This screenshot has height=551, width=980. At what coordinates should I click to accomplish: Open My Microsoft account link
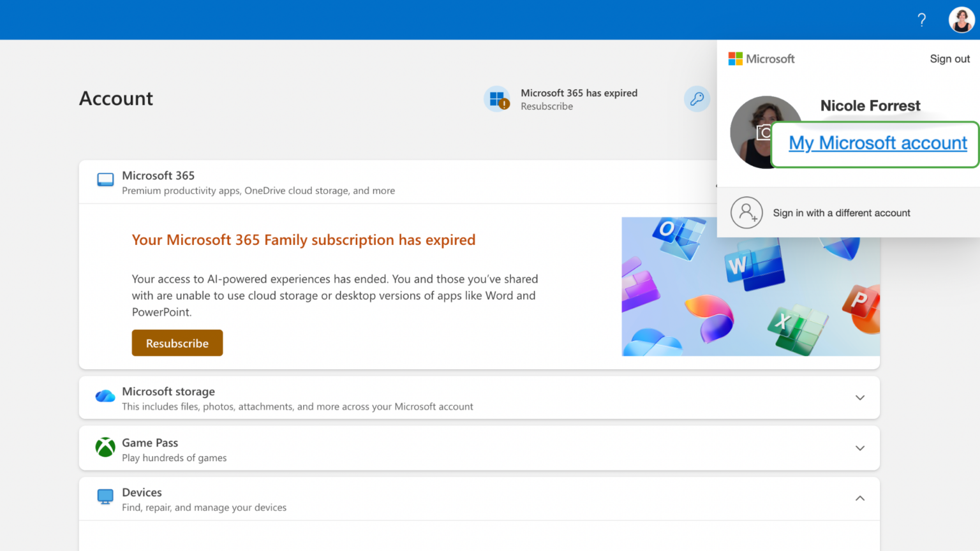tap(878, 143)
